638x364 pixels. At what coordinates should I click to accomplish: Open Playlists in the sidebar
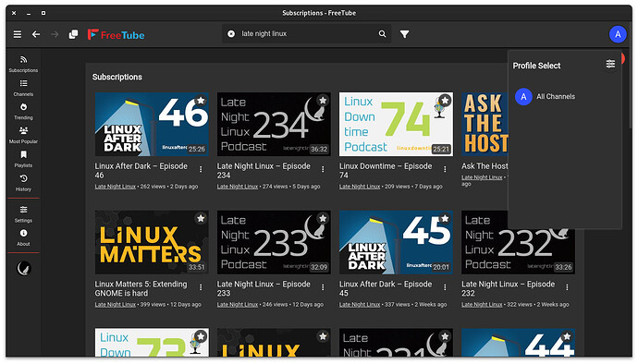point(23,159)
